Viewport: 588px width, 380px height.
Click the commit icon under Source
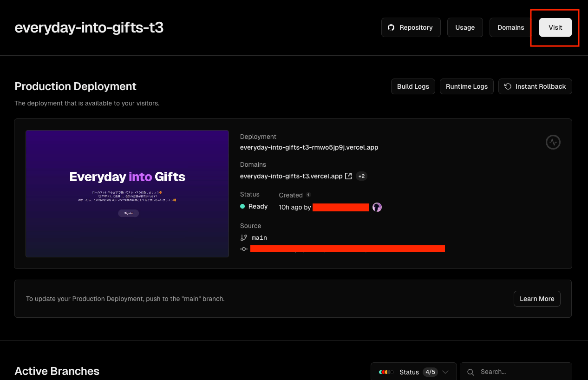click(244, 249)
